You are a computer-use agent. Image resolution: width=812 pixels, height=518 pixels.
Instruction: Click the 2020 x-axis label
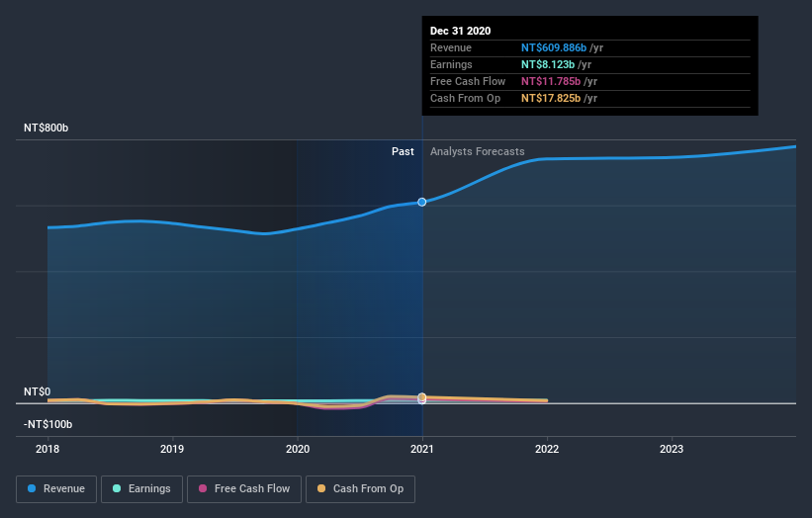298,449
